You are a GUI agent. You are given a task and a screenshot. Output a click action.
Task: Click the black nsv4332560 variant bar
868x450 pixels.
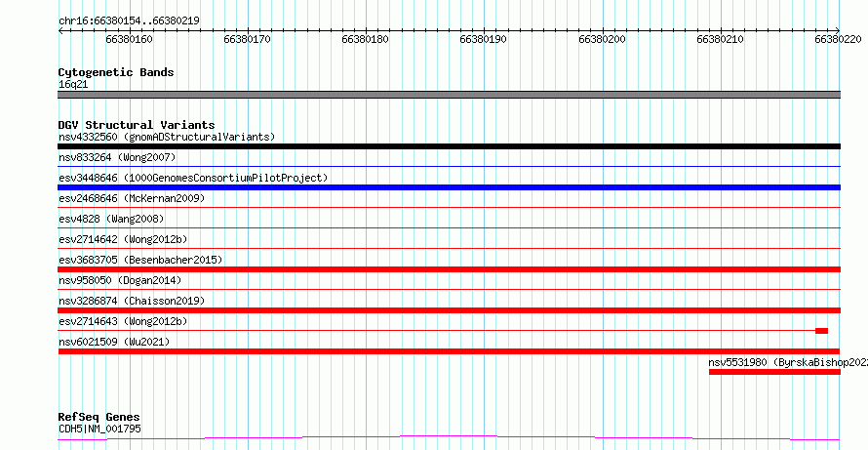[449, 146]
